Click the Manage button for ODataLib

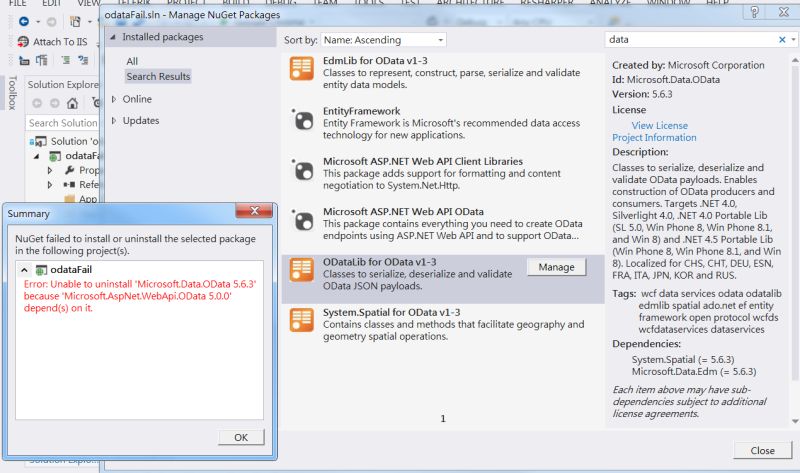point(556,267)
